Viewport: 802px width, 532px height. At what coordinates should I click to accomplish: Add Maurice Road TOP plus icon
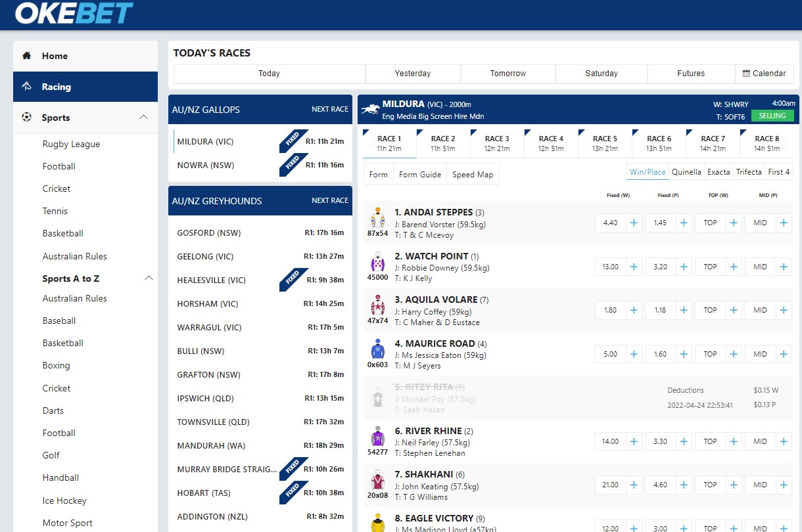pos(734,354)
